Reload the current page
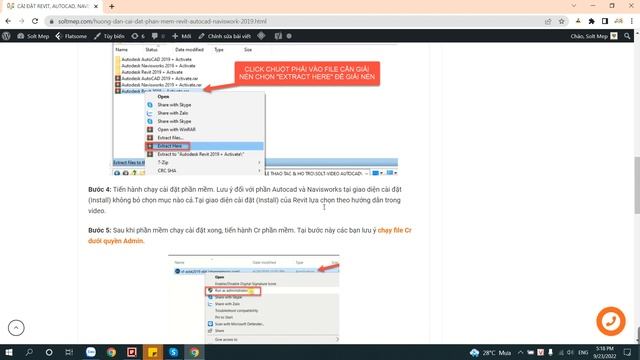640x360 pixels. tap(35, 21)
